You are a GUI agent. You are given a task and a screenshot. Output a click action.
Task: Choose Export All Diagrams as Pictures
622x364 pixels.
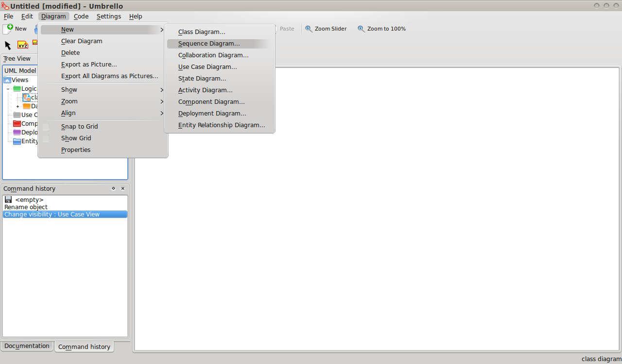[x=103, y=76]
